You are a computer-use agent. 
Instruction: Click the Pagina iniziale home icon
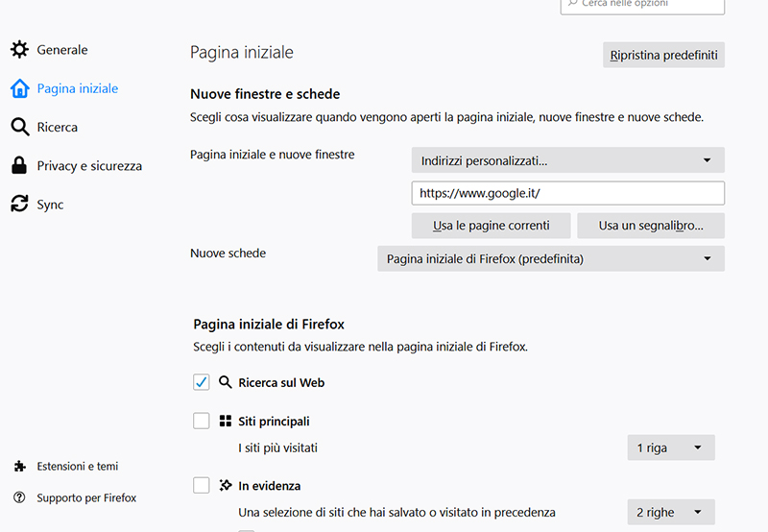[x=19, y=88]
